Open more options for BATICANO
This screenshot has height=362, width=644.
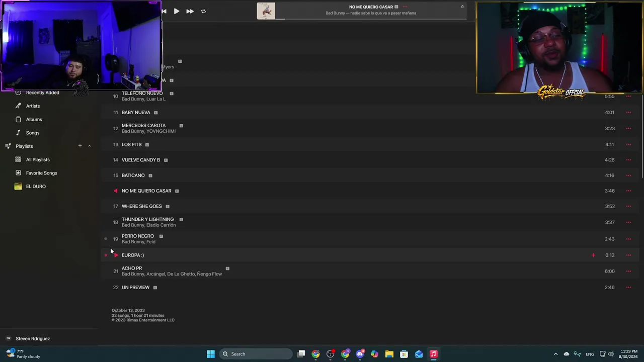[x=628, y=175]
